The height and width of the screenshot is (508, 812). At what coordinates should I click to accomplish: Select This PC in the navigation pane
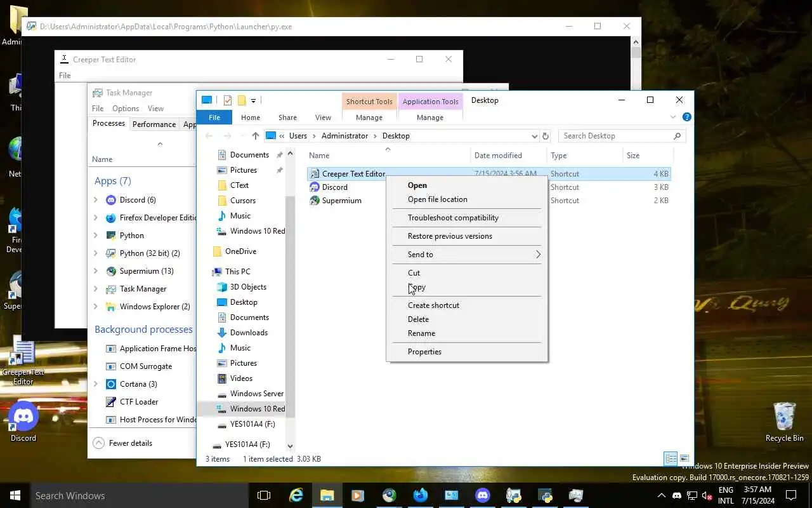point(237,272)
